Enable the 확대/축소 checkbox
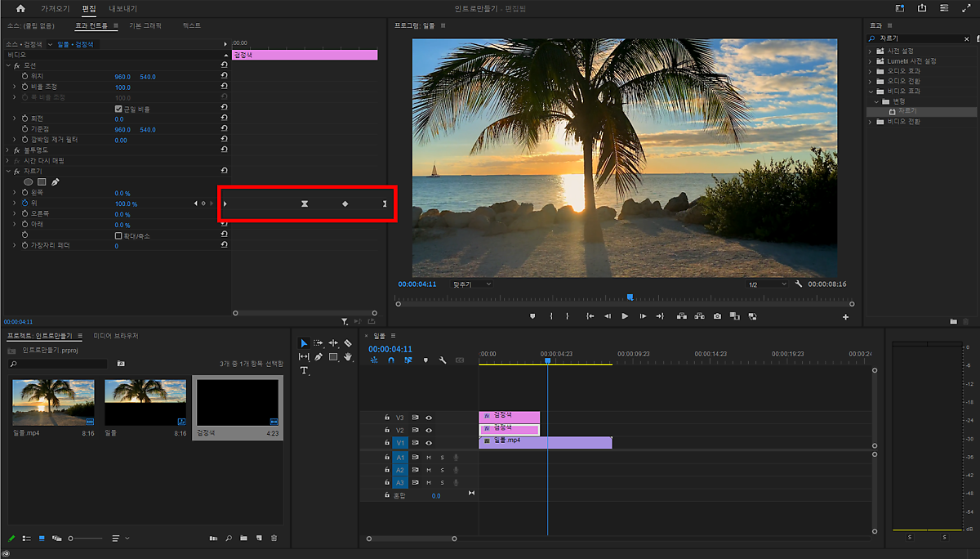This screenshot has width=980, height=559. coord(118,235)
